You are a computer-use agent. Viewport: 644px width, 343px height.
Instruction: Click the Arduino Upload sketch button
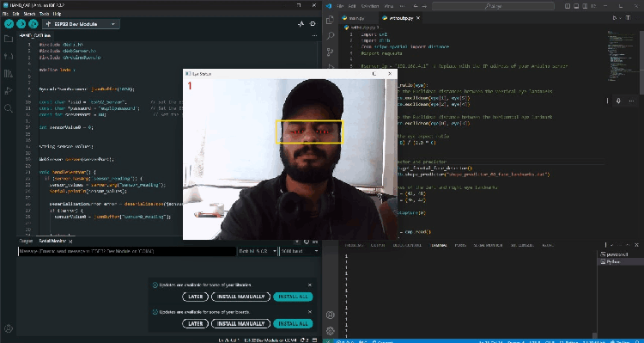[x=21, y=24]
